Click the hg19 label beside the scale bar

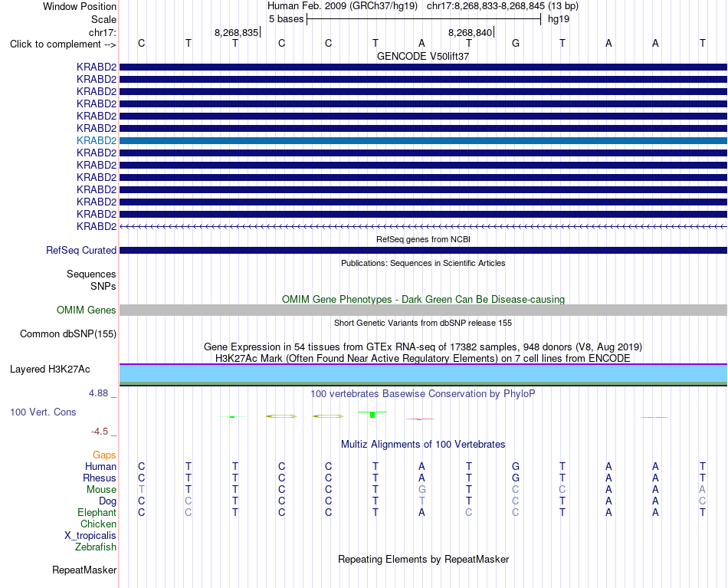coord(559,19)
